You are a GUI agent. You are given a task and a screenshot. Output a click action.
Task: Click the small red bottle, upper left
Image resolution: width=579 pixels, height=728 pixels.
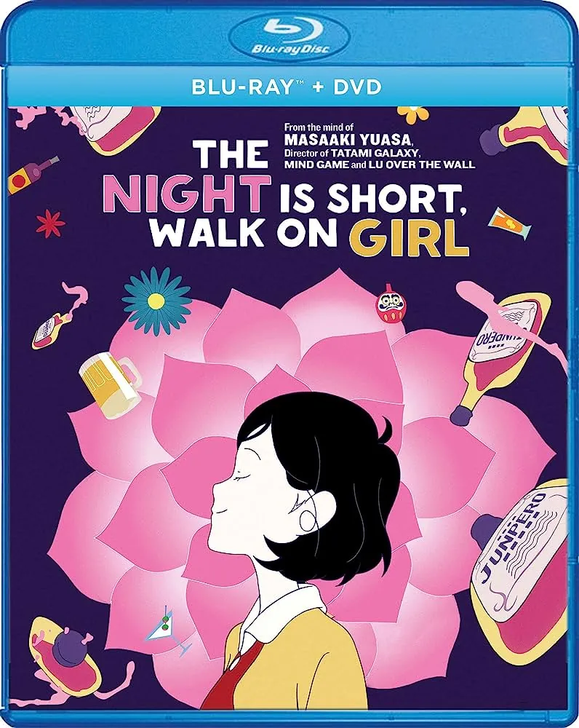[x=32, y=174]
